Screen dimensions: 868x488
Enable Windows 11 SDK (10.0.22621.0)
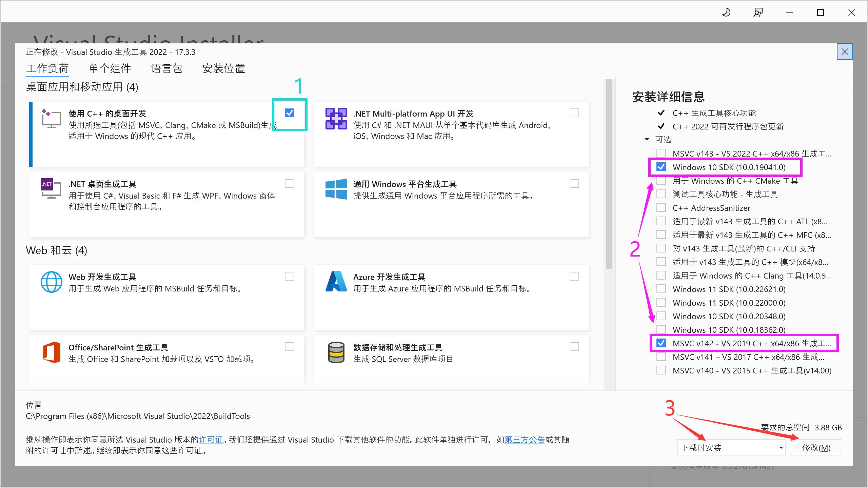[661, 289]
